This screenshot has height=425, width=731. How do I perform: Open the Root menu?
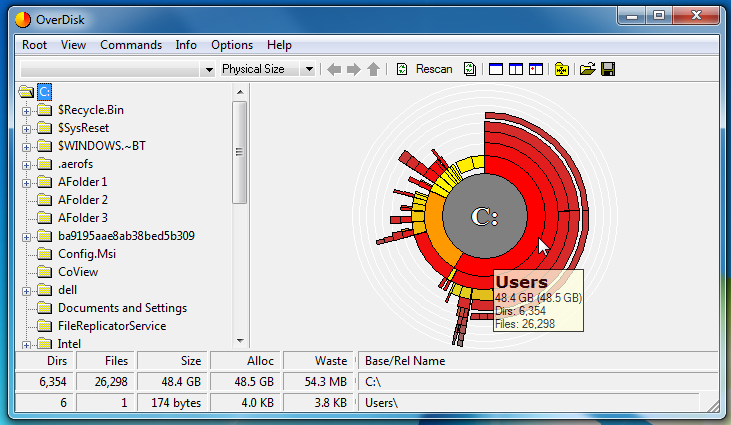tap(34, 45)
